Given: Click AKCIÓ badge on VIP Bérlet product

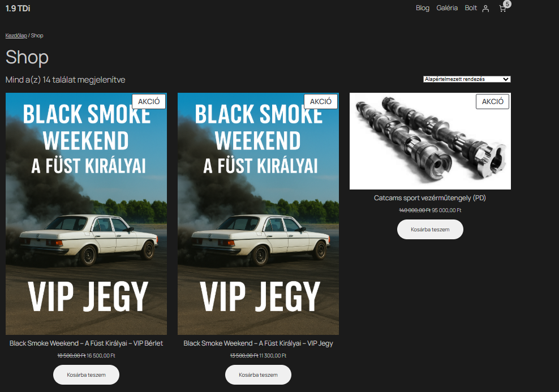Looking at the screenshot, I should coord(149,102).
